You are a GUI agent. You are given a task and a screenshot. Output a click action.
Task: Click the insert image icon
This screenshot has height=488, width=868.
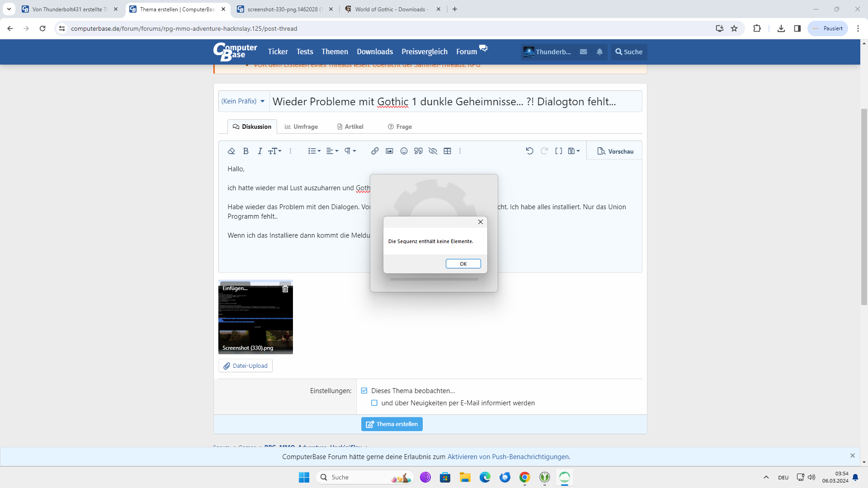389,151
